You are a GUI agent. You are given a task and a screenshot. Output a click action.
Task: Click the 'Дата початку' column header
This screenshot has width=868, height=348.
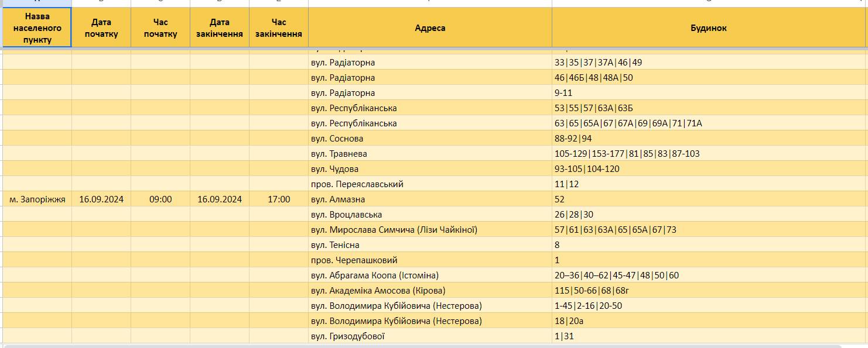point(101,27)
